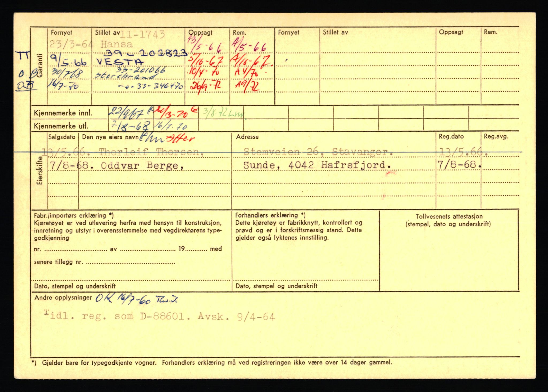The height and width of the screenshot is (392, 548).
Task: Click the 'Salgsdato' column header
Action: click(x=62, y=137)
